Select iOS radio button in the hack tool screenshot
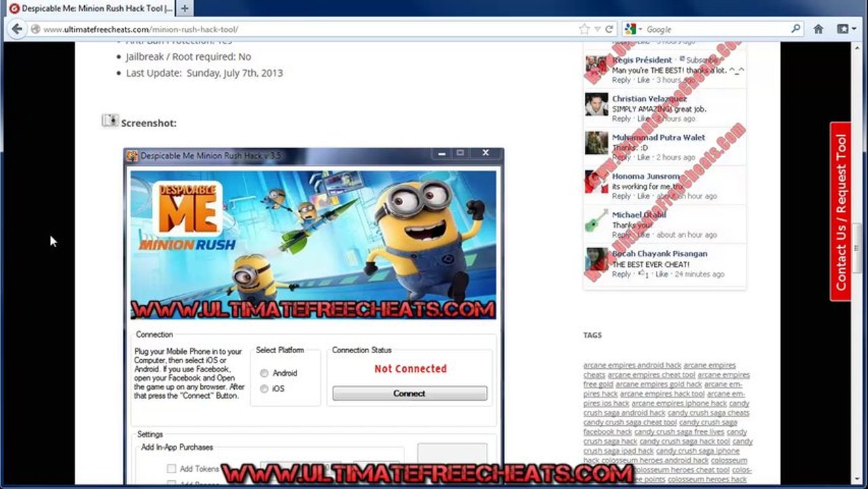The image size is (868, 489). pos(264,388)
